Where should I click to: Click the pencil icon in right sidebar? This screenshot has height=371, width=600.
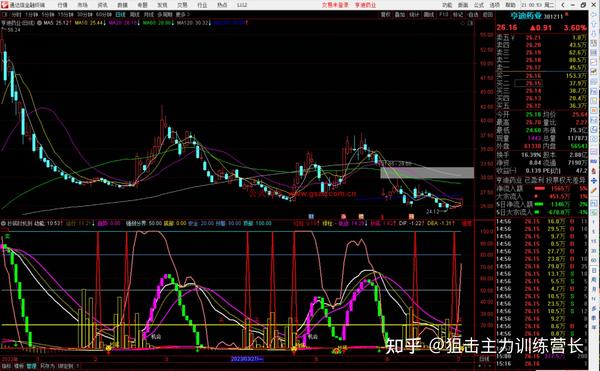[593, 190]
